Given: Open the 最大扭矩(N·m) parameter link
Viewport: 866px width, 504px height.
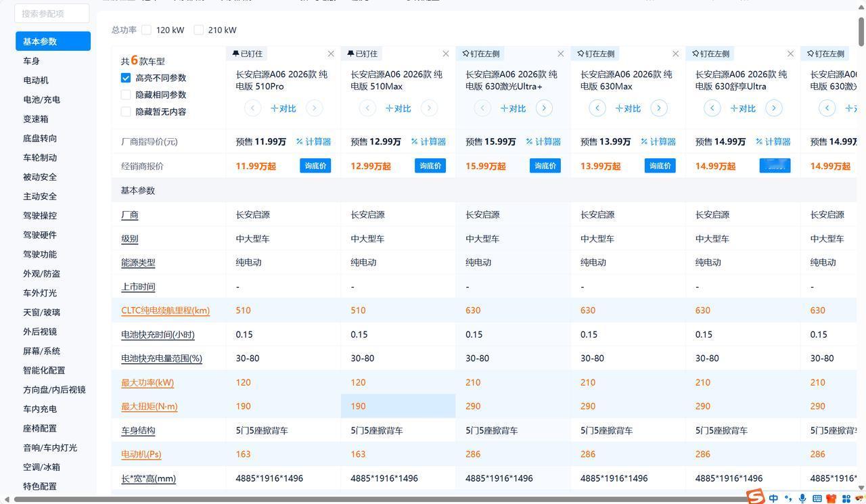Looking at the screenshot, I should 149,407.
